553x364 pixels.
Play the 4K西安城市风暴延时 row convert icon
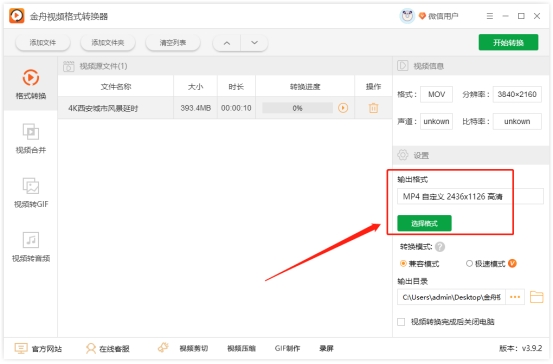(343, 108)
